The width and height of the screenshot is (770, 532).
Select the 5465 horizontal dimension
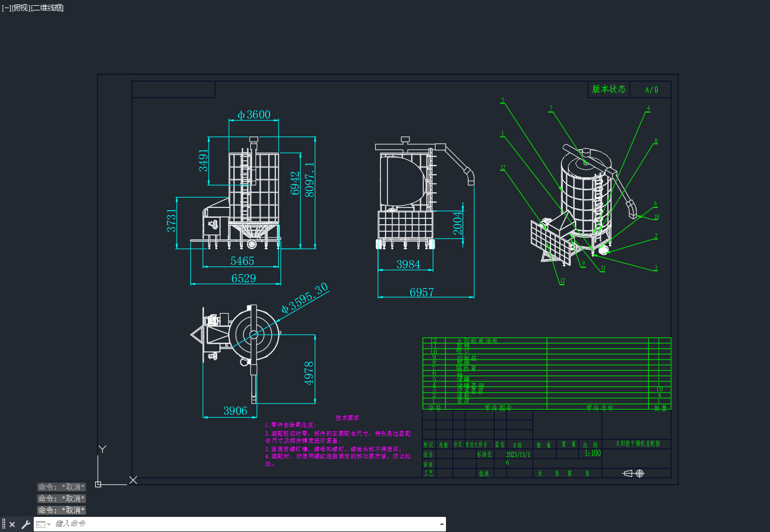tap(242, 261)
